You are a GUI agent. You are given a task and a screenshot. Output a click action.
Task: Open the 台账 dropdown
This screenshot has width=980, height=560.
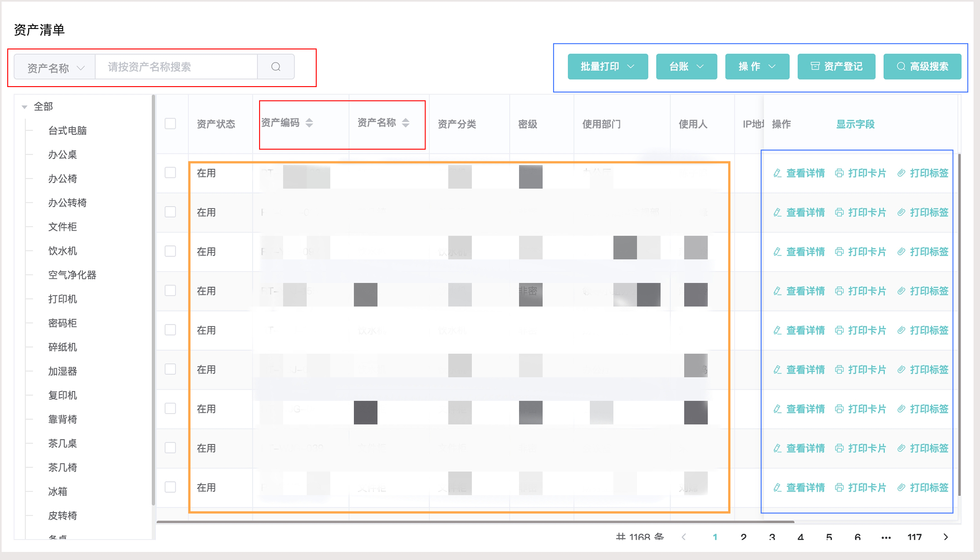click(x=686, y=67)
